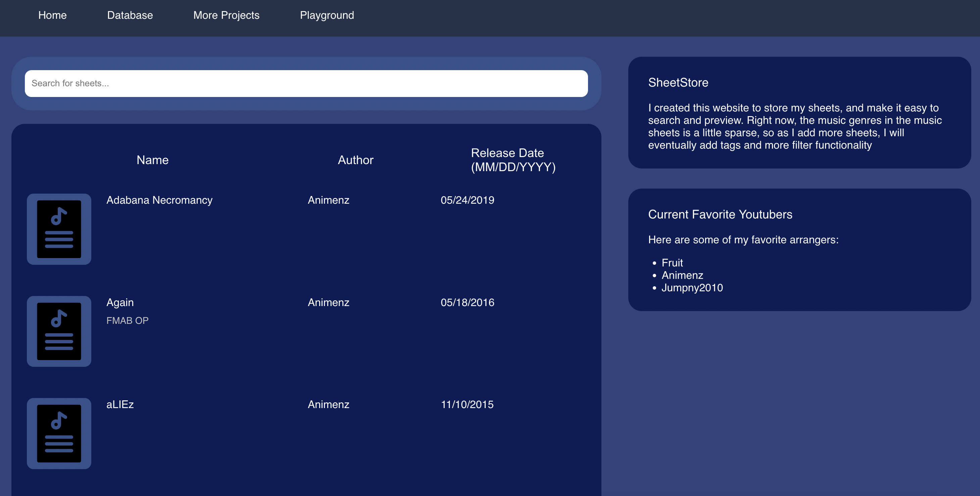Click the Adabana Necromancy title text
Screen dimensions: 980x496
(159, 200)
